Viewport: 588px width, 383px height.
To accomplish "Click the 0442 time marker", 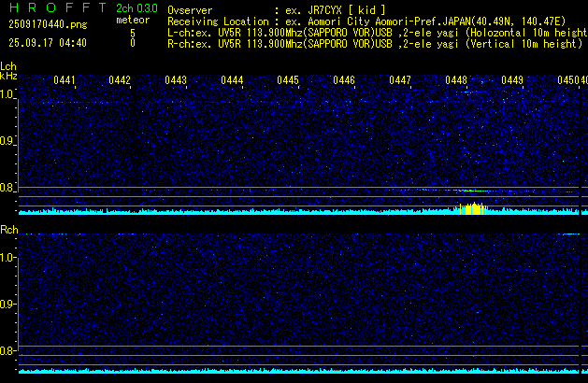I will tap(120, 80).
